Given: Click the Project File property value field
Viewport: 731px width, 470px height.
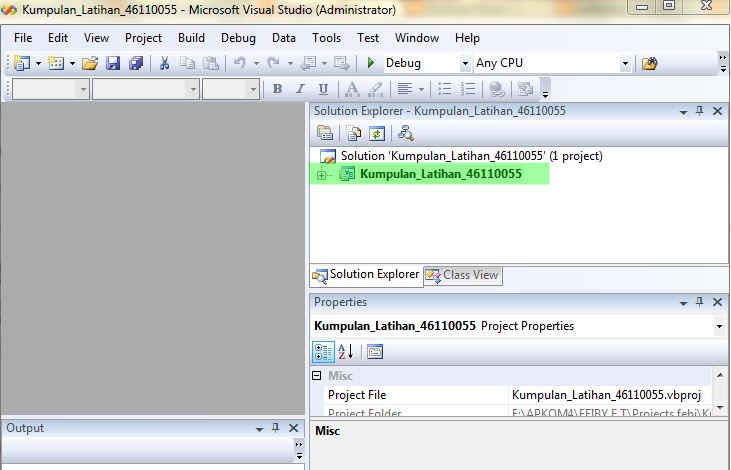Looking at the screenshot, I should click(610, 395).
